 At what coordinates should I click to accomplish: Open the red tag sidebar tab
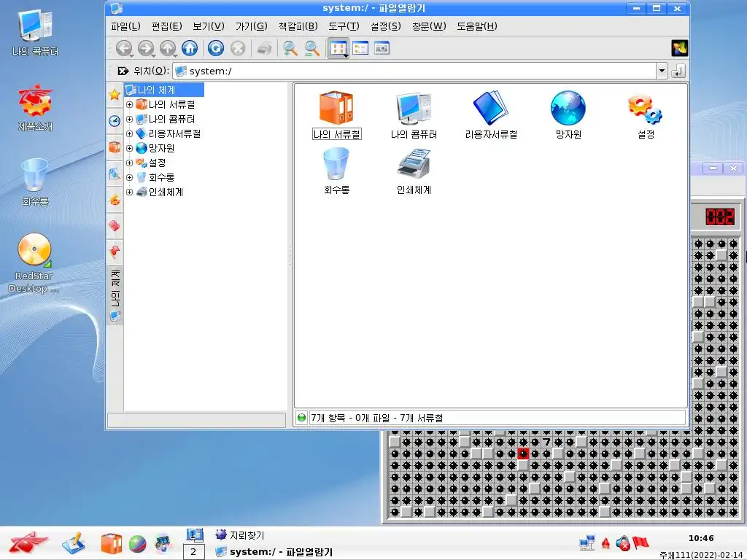(x=115, y=225)
